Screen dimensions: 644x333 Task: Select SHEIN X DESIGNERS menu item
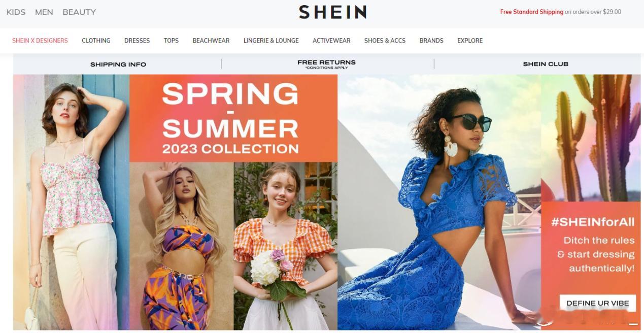tap(40, 41)
